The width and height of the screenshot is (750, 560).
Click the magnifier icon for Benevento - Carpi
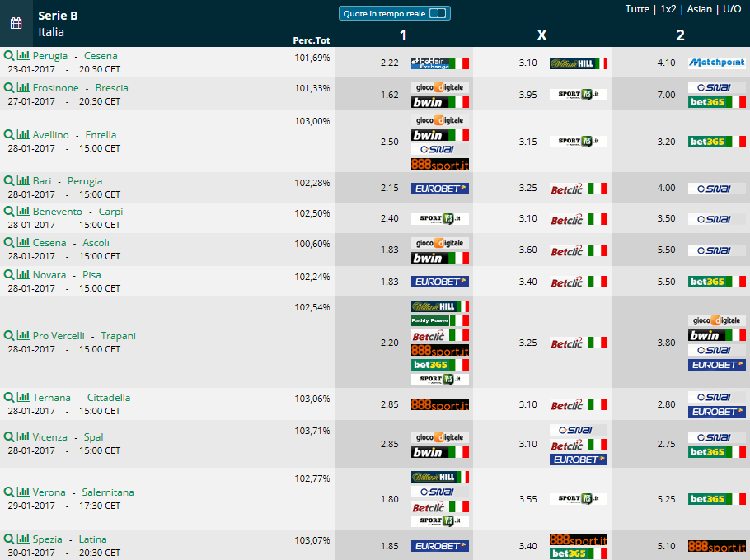8,211
